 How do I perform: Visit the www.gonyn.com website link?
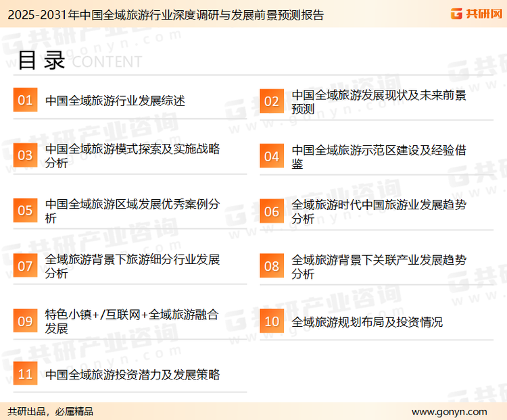[x=448, y=411]
